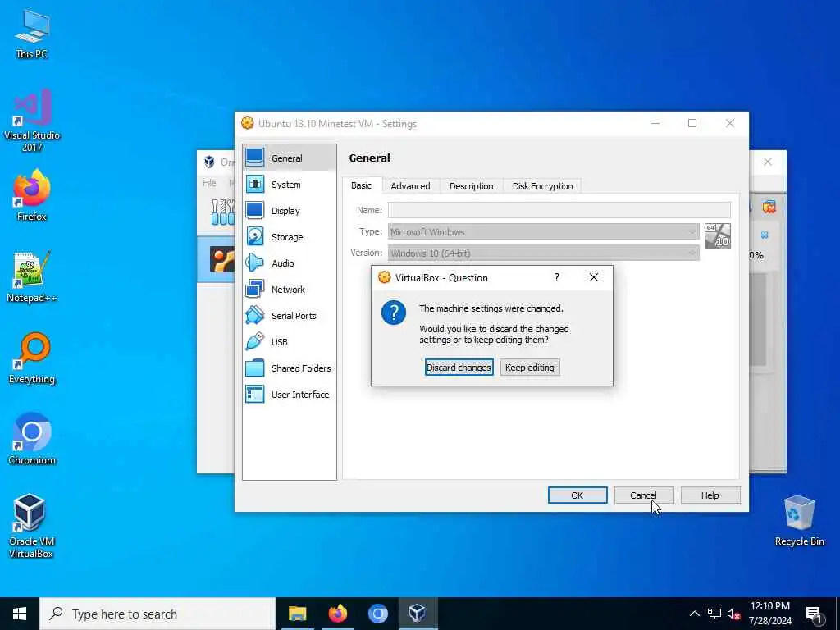840x630 pixels.
Task: Click the Discard changes button
Action: tap(459, 367)
